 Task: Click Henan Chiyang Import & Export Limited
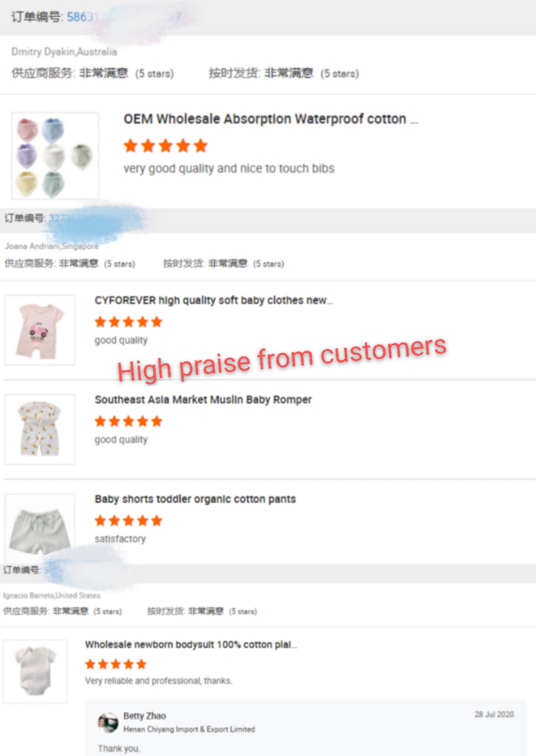click(189, 729)
